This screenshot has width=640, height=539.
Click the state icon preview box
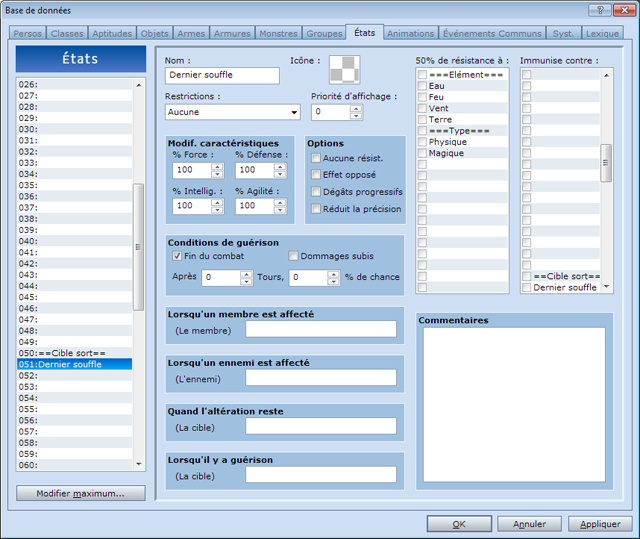pos(344,69)
